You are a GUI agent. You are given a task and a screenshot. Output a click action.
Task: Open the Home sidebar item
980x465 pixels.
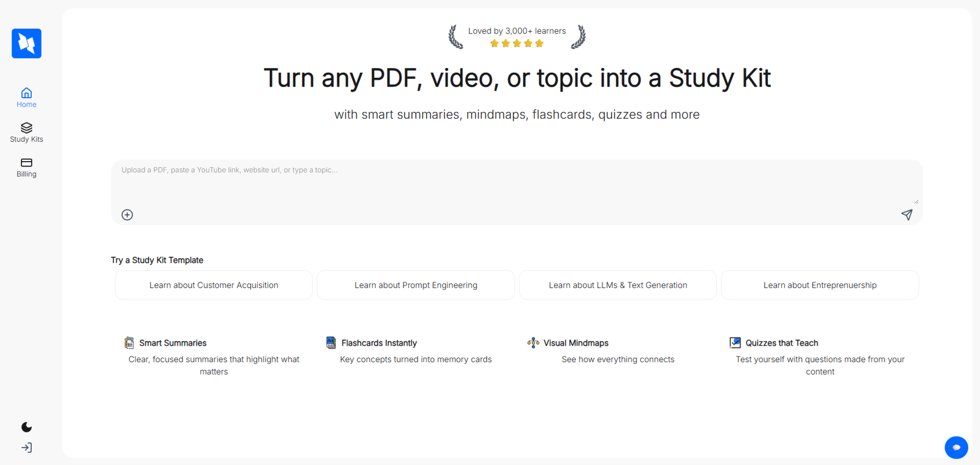click(26, 98)
